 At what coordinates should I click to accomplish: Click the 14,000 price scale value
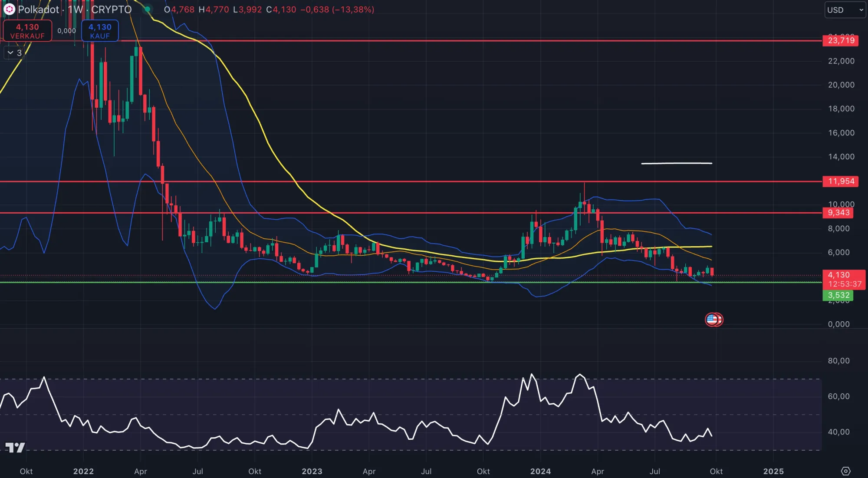click(841, 157)
